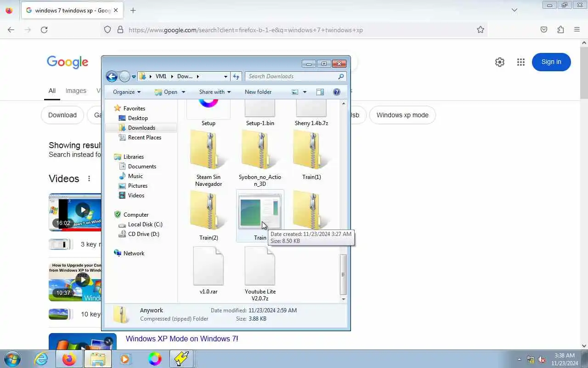
Task: Open a new Firefox tab
Action: pos(133,10)
